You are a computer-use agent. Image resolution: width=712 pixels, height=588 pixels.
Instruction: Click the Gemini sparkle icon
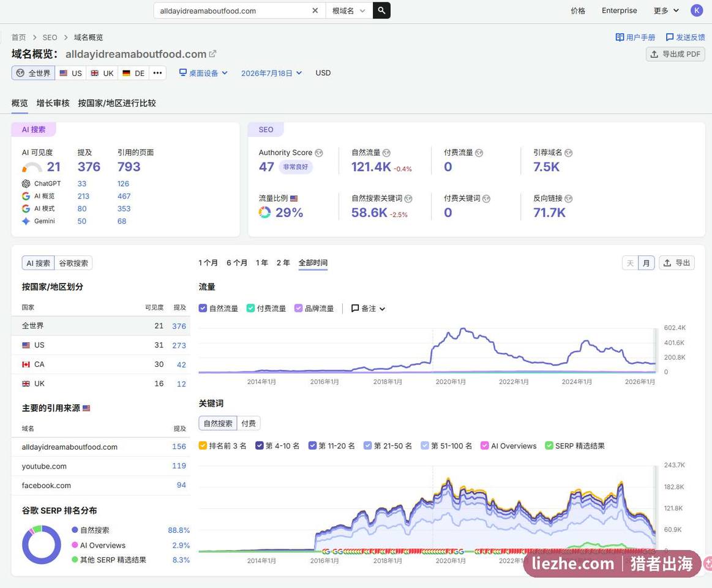26,221
